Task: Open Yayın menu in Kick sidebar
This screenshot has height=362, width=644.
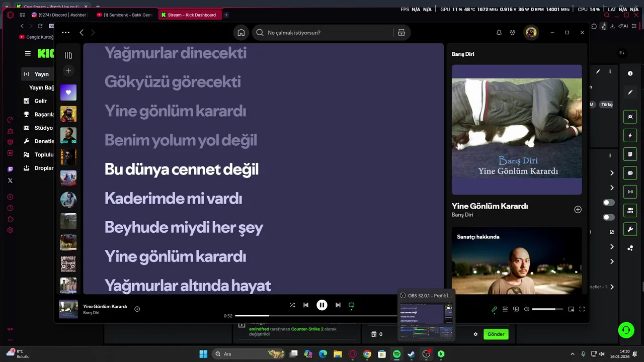Action: pyautogui.click(x=38, y=74)
